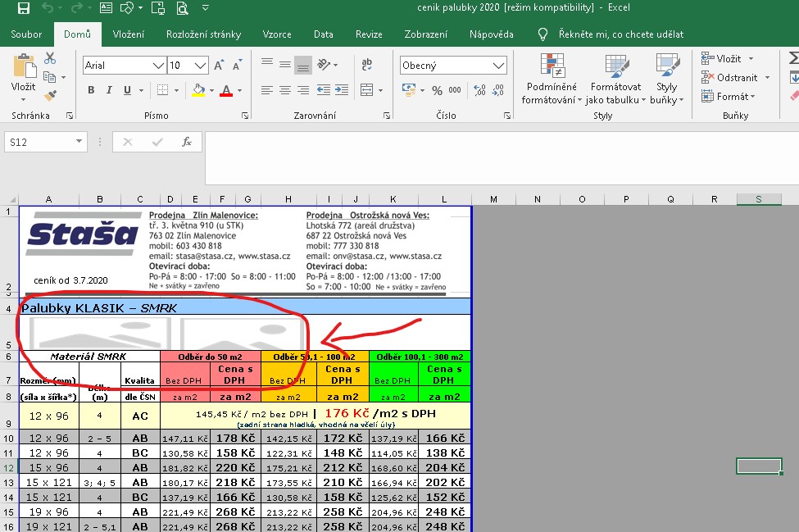Click the Save icon in quick access toolbar
799x532 pixels.
click(x=23, y=9)
